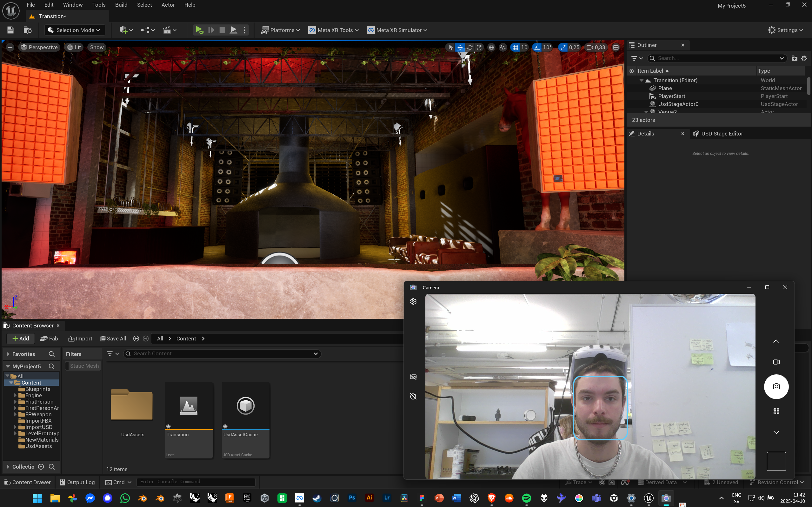812x507 pixels.
Task: Click the Import button in Content Browser
Action: coord(80,339)
